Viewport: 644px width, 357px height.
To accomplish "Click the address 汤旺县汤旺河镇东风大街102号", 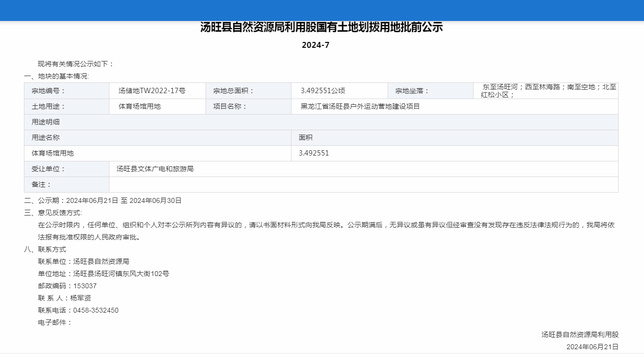I will point(121,274).
